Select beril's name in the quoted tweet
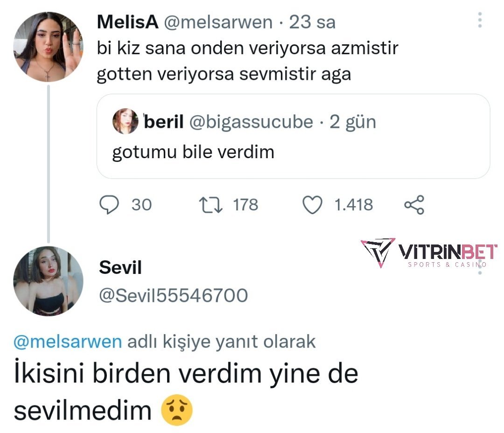 coord(164,122)
